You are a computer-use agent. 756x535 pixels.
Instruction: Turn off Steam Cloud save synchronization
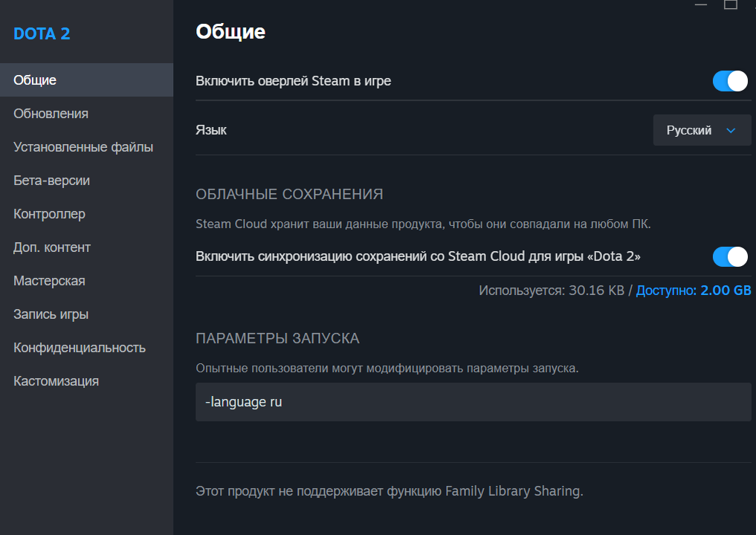(x=729, y=256)
